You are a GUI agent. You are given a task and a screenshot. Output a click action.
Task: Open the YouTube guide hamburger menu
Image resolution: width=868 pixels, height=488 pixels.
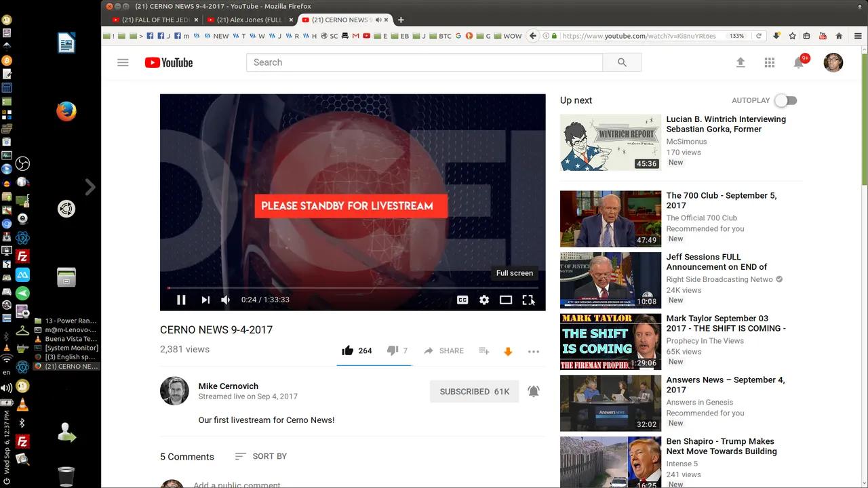(x=123, y=62)
